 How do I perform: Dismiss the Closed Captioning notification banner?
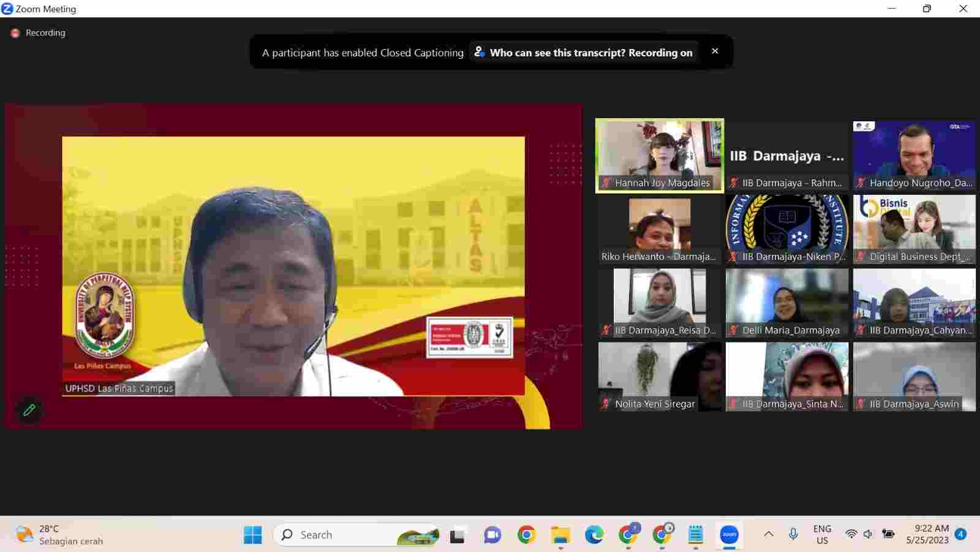click(x=715, y=51)
